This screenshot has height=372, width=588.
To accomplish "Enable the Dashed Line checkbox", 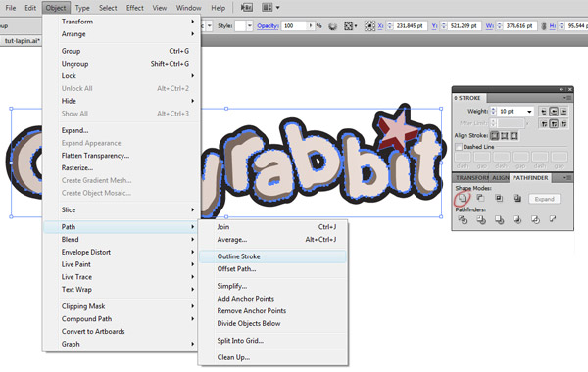I will tap(459, 147).
